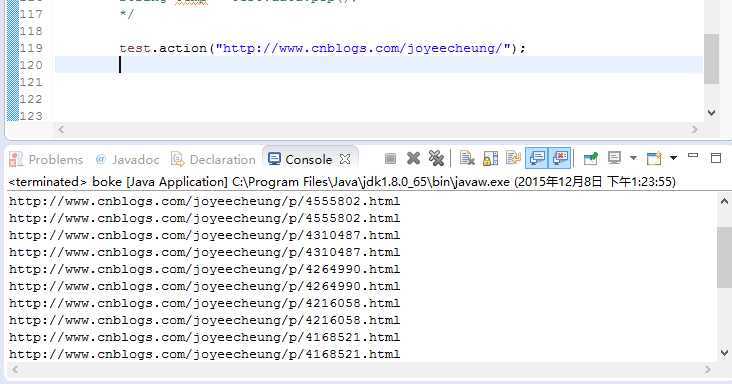Click the editor vertical scrollbar thumb
Viewport: 732px width, 384px height.
click(711, 59)
